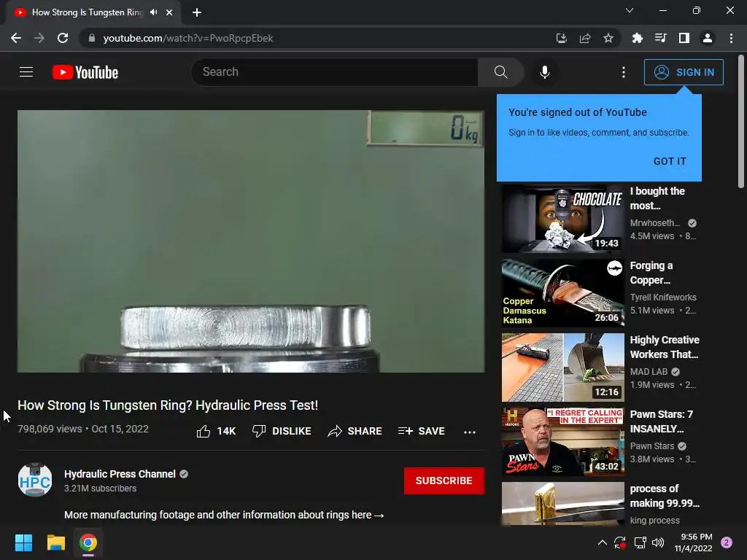747x560 pixels.
Task: Open more actions ellipsis below video
Action: (x=470, y=432)
